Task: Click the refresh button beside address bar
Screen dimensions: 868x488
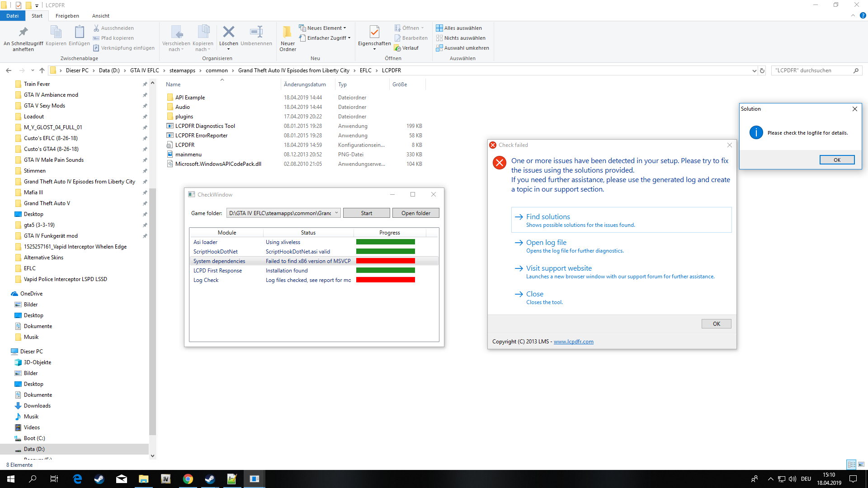Action: pyautogui.click(x=762, y=70)
